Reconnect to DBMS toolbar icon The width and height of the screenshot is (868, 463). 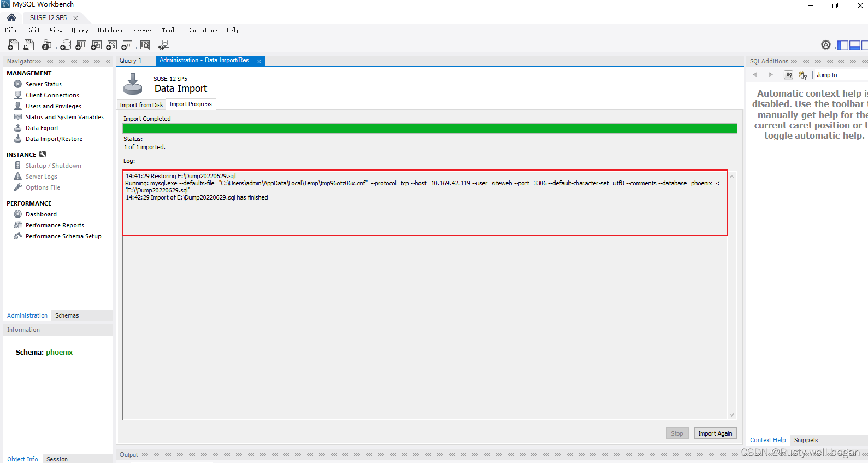point(163,45)
